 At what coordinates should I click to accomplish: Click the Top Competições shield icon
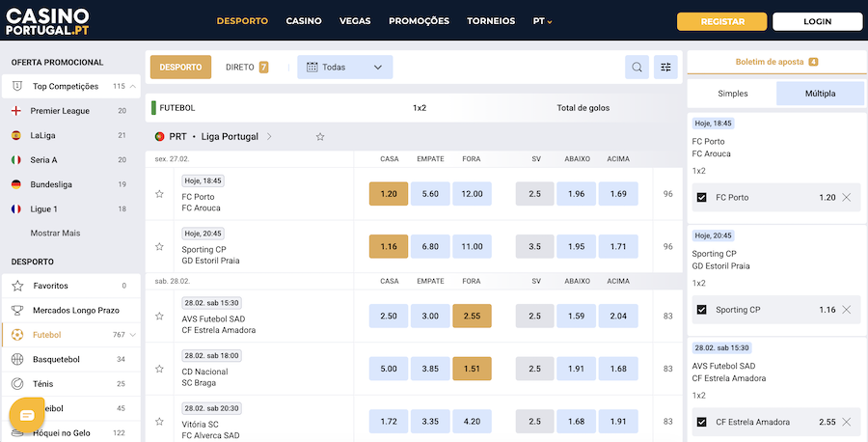pos(17,86)
